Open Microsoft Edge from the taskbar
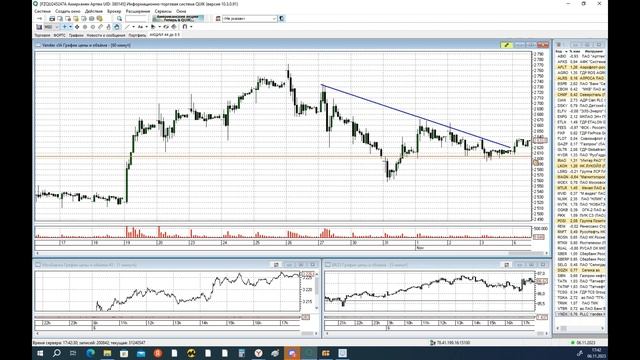Image resolution: width=640 pixels, height=360 pixels. coord(90,353)
